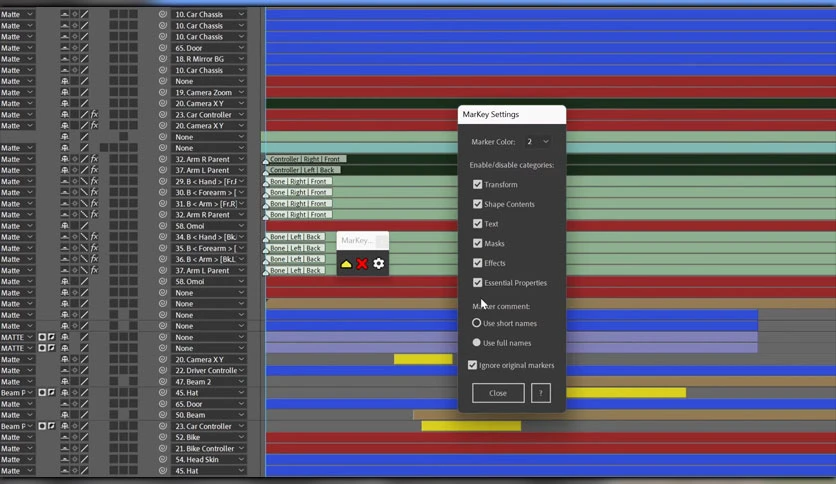
Task: Open parent dropdown showing 19. Camera Zoom
Action: (209, 92)
